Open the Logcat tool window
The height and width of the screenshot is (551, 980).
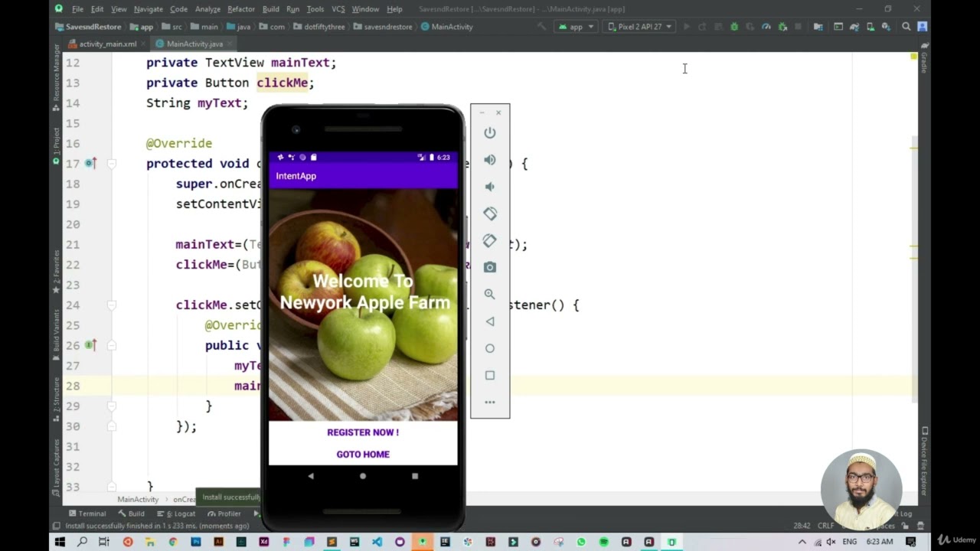pyautogui.click(x=175, y=514)
